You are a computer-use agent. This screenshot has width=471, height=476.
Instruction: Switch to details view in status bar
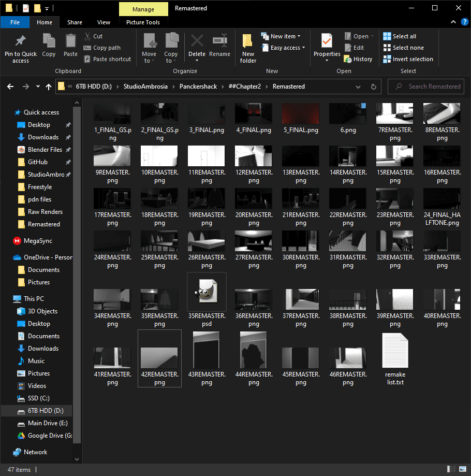(453, 469)
